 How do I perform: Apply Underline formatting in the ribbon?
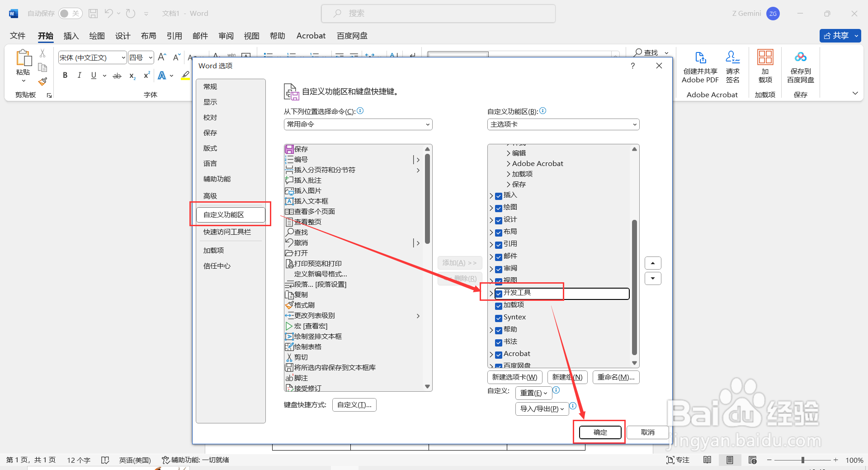pos(94,76)
